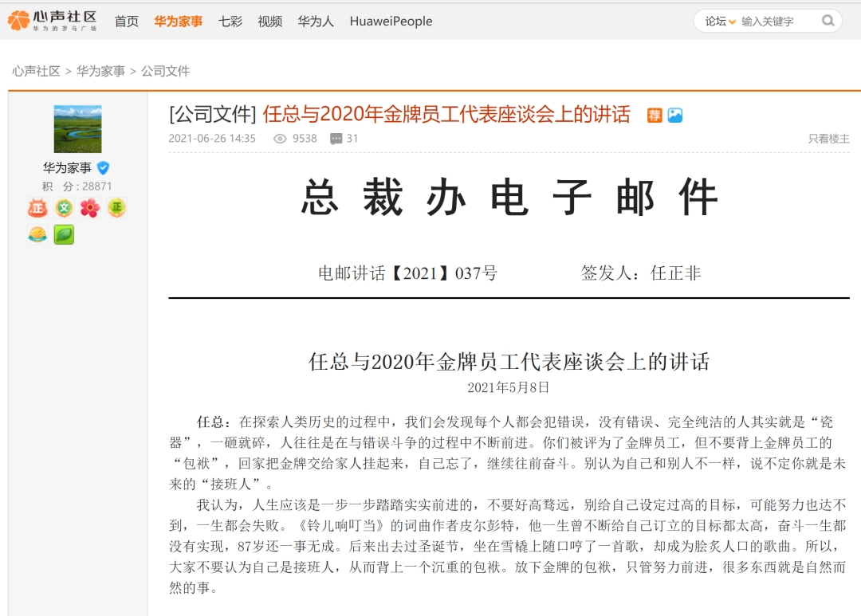Click the 心声社区 logo
This screenshot has width=861, height=616.
click(52, 20)
